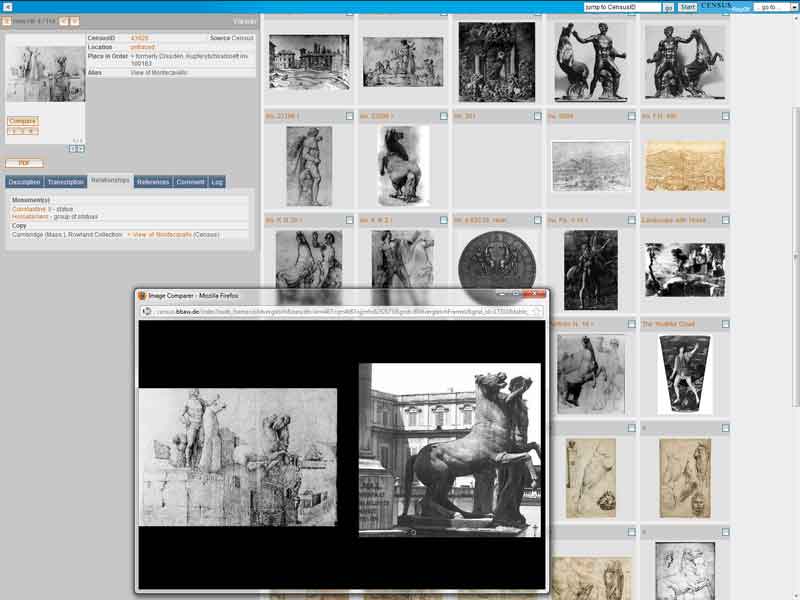Click the orange CensusID number link
The width and height of the screenshot is (800, 600).
point(139,38)
